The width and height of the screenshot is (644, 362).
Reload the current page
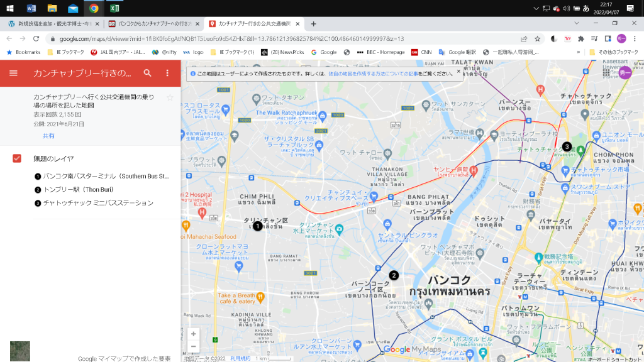[x=36, y=38]
